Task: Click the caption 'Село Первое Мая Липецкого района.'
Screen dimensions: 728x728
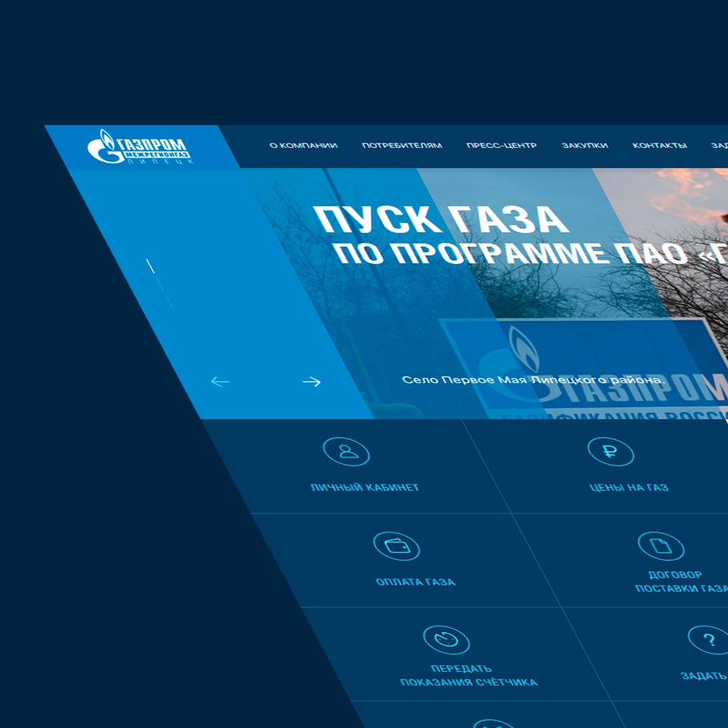Action: point(533,380)
